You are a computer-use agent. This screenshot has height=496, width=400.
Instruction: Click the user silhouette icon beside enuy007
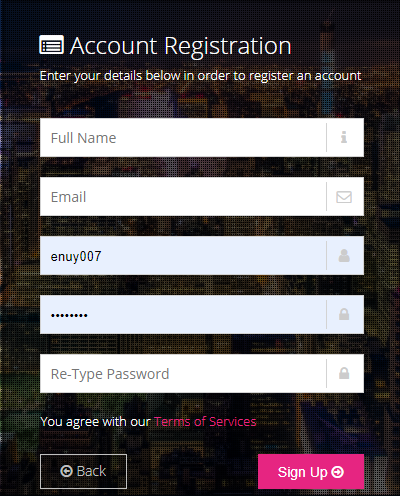coord(344,256)
